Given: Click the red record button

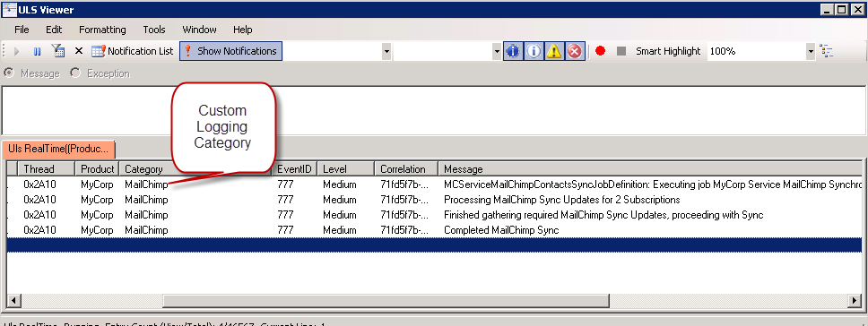Looking at the screenshot, I should tap(601, 51).
